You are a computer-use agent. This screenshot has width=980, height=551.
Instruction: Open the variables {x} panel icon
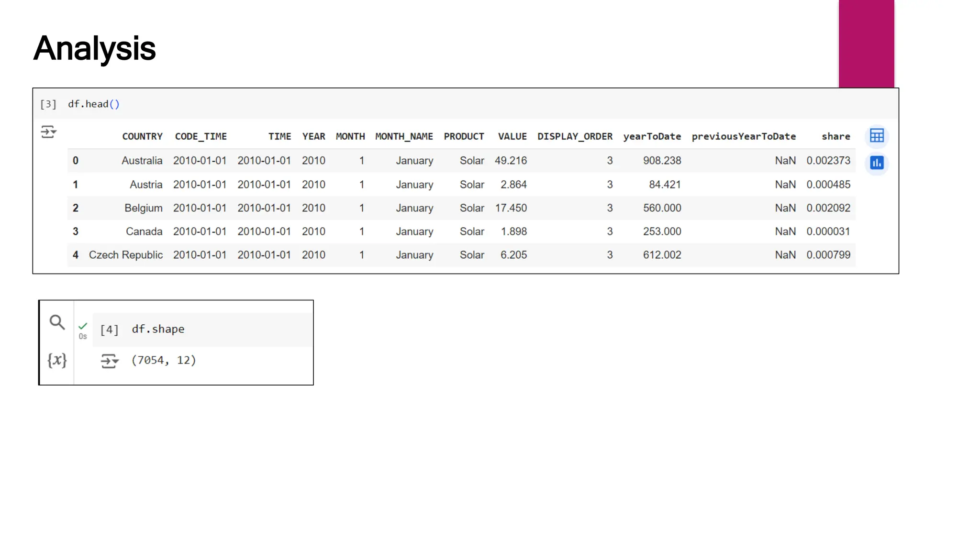57,360
